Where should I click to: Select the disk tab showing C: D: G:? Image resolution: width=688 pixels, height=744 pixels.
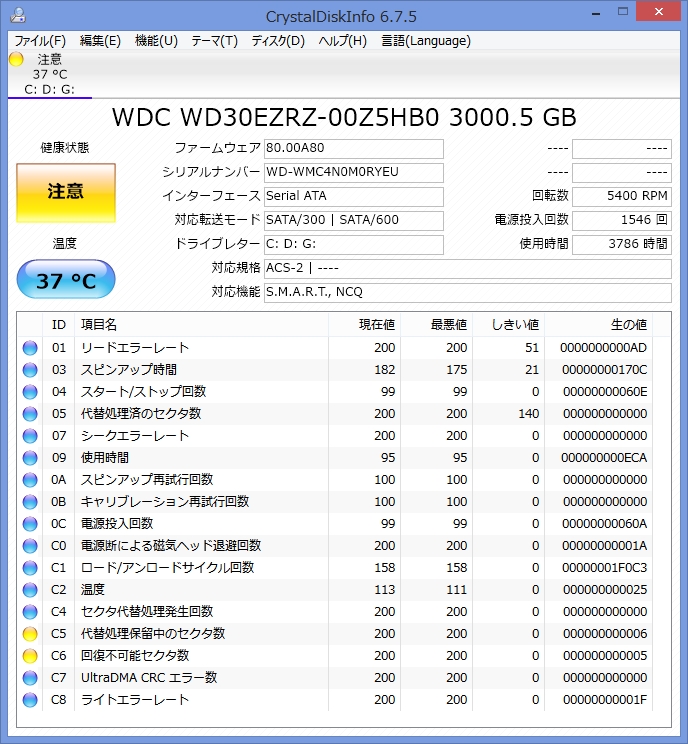[49, 74]
